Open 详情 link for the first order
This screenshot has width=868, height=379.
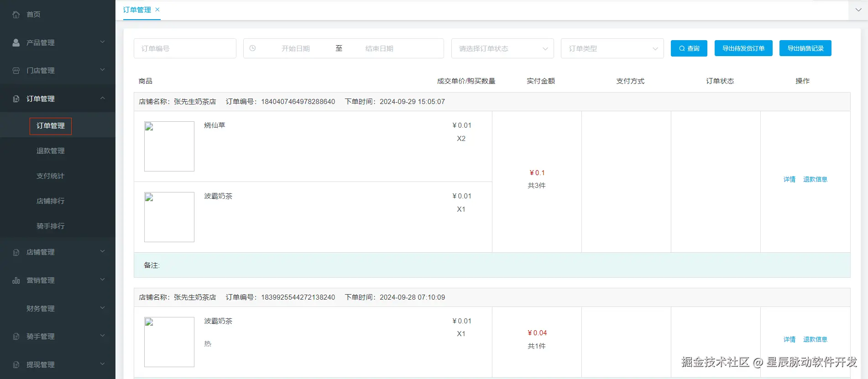789,179
